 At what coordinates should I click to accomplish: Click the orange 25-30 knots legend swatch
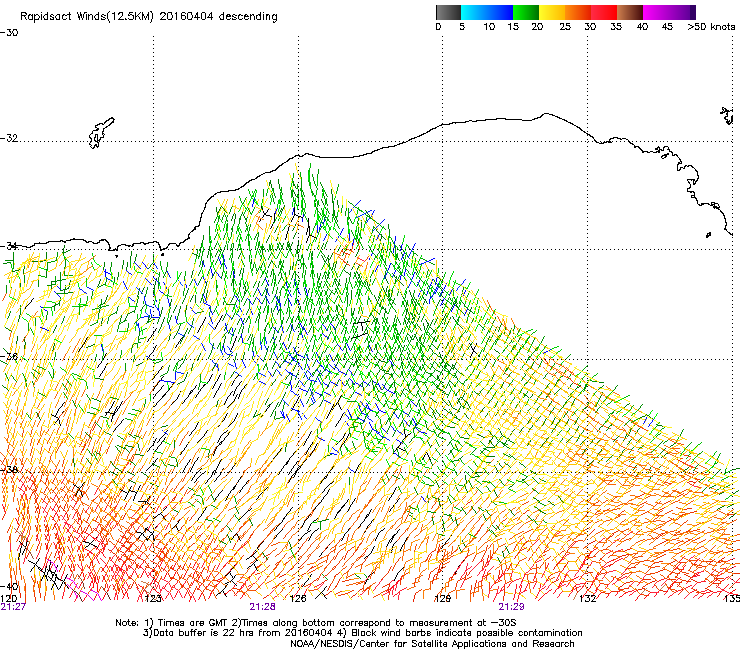pyautogui.click(x=578, y=12)
